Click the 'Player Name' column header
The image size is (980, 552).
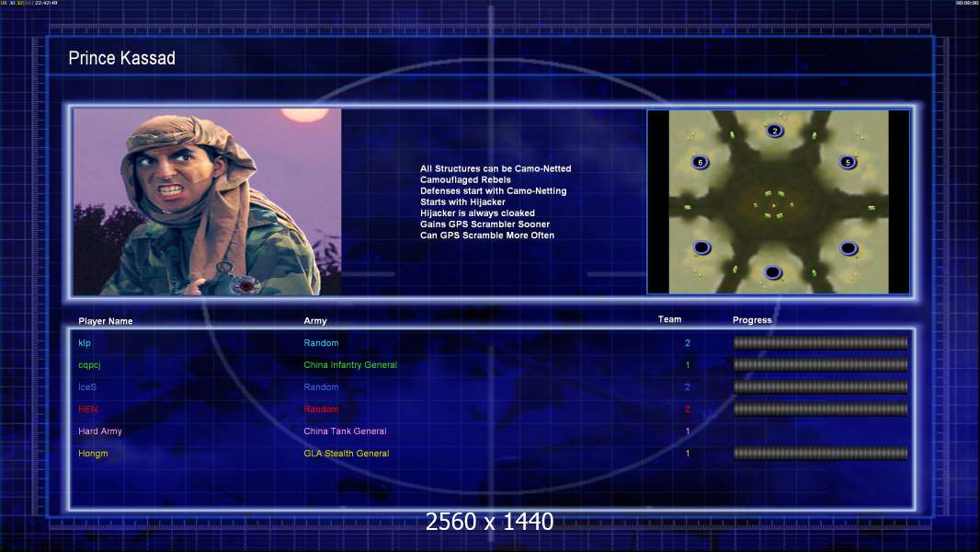[106, 321]
